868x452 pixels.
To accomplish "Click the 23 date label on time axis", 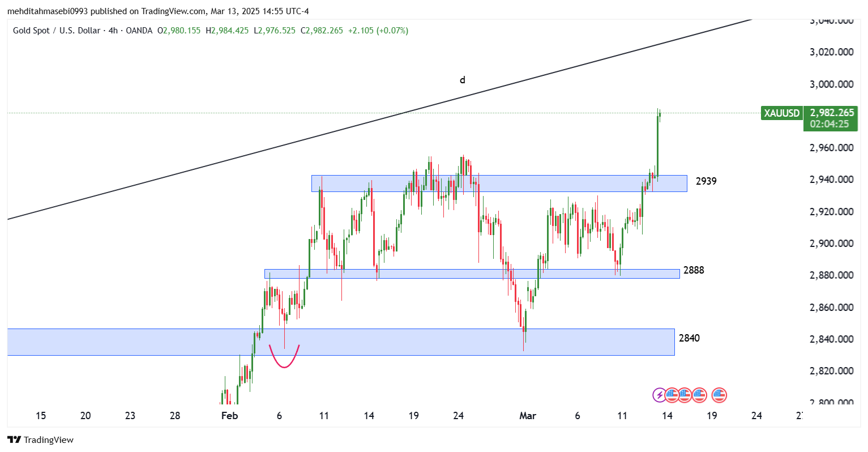I will [x=130, y=416].
